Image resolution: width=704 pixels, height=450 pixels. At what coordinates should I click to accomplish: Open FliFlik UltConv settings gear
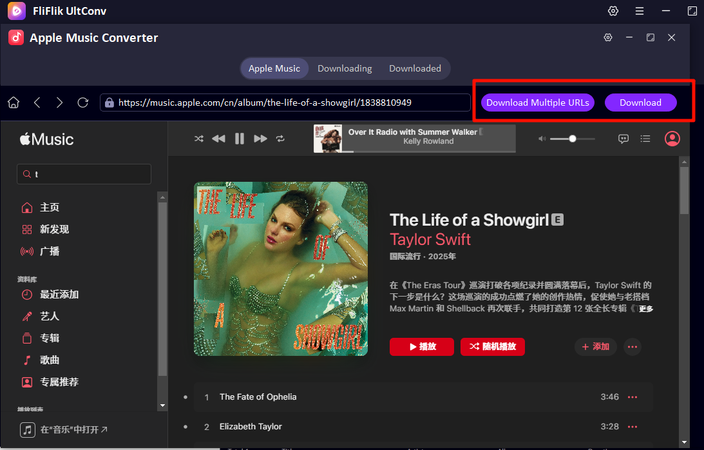coord(613,11)
